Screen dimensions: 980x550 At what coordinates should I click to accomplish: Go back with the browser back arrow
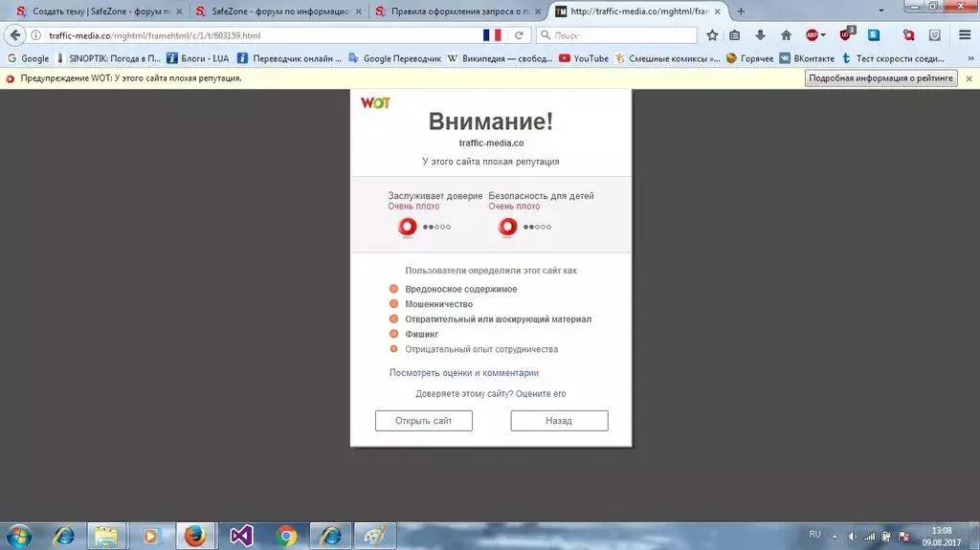15,35
